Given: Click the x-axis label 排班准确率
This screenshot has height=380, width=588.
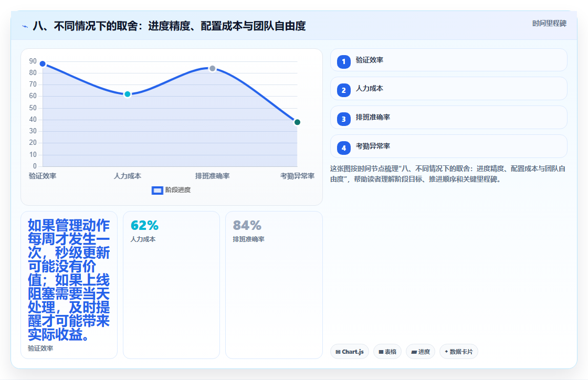Looking at the screenshot, I should pos(213,176).
